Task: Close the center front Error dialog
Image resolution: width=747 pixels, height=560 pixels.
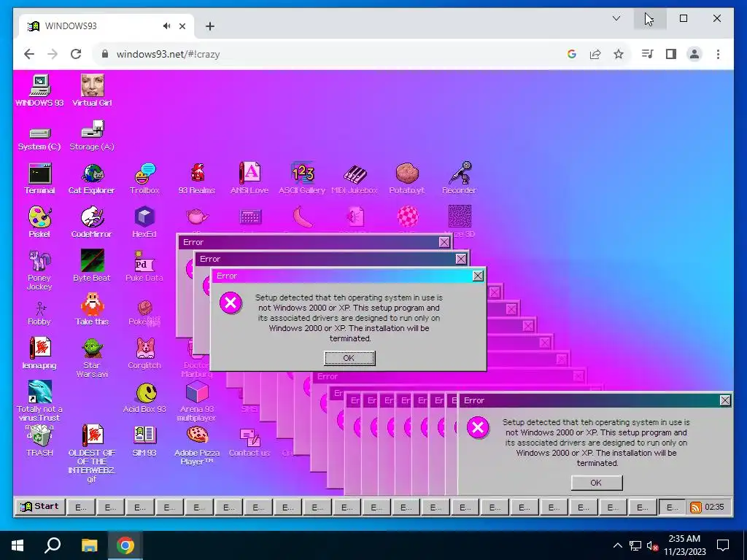Action: 478,276
